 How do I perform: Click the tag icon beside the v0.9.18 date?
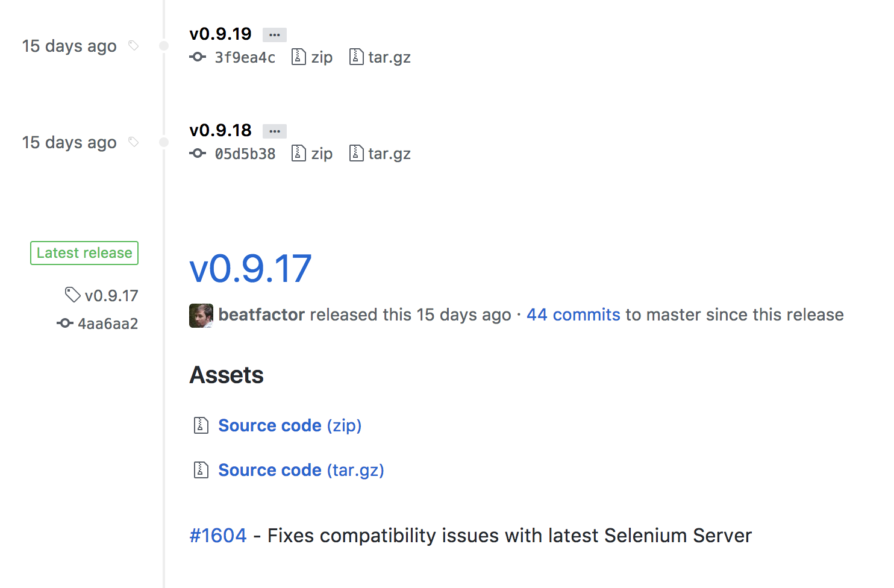[x=134, y=142]
